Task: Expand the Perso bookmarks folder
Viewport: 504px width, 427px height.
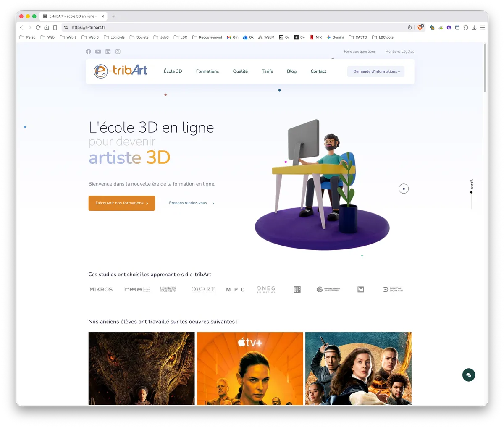Action: coord(28,37)
